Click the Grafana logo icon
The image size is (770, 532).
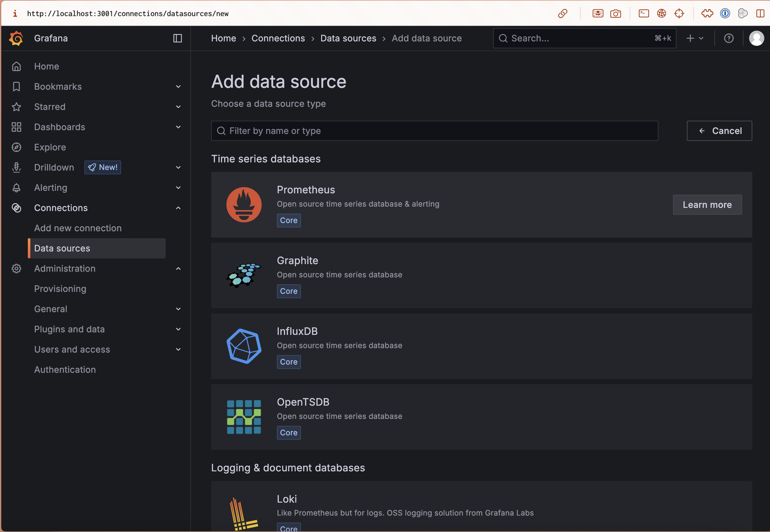pyautogui.click(x=16, y=38)
